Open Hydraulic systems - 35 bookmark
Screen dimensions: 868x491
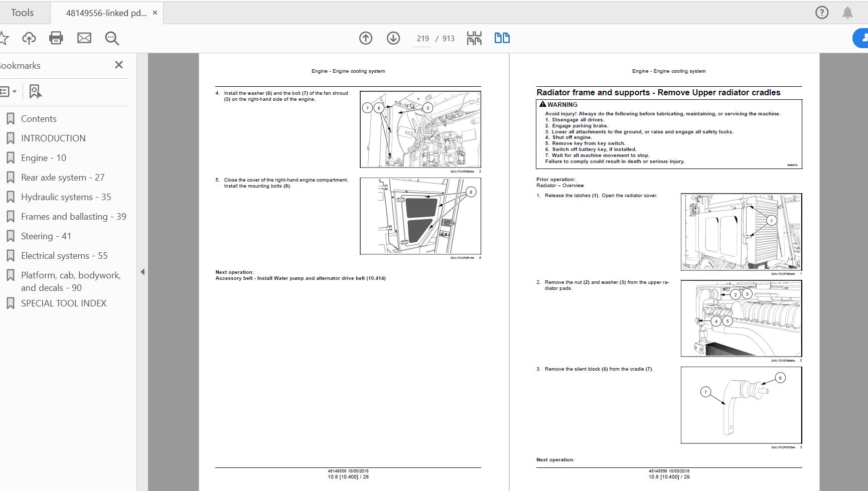(66, 197)
